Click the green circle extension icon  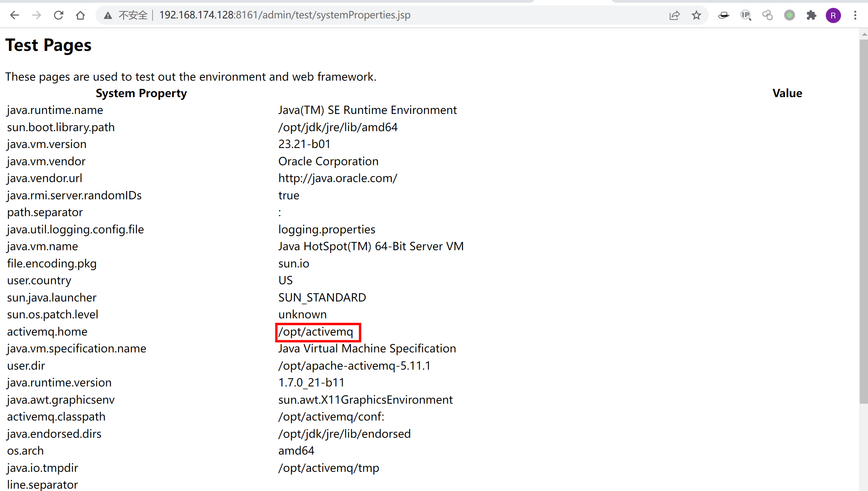point(789,15)
